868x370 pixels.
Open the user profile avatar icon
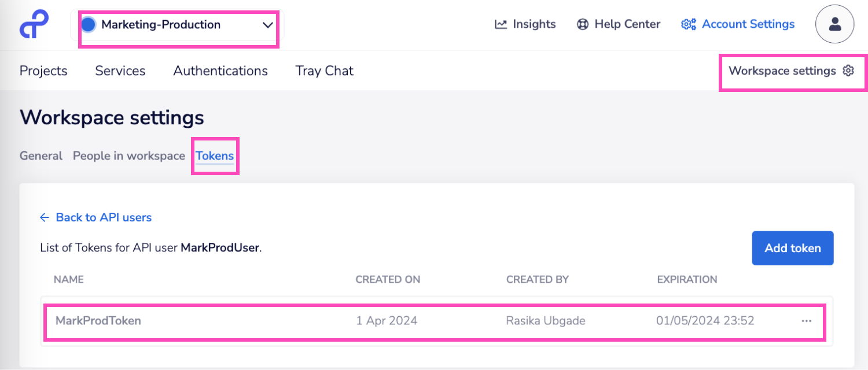pyautogui.click(x=834, y=24)
